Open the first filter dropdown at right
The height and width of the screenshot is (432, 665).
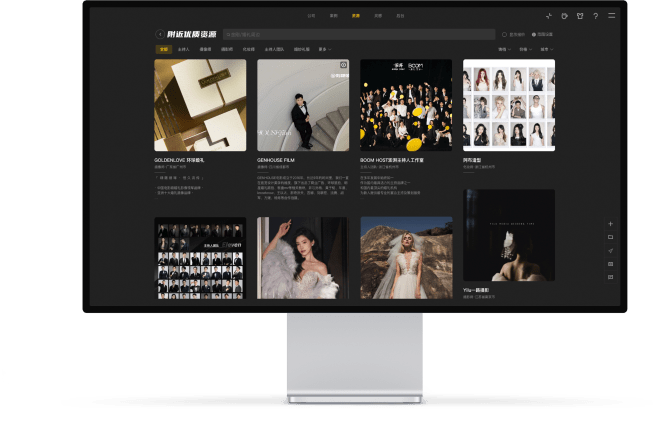click(503, 48)
